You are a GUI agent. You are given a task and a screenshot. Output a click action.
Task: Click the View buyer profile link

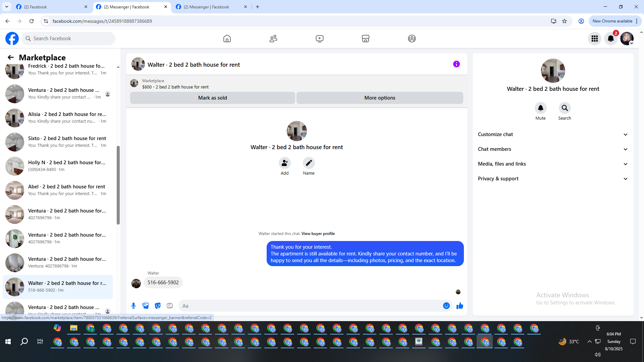318,234
